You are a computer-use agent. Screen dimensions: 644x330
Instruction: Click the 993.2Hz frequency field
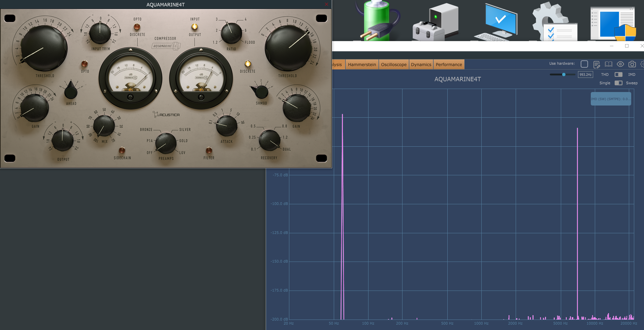tap(585, 74)
